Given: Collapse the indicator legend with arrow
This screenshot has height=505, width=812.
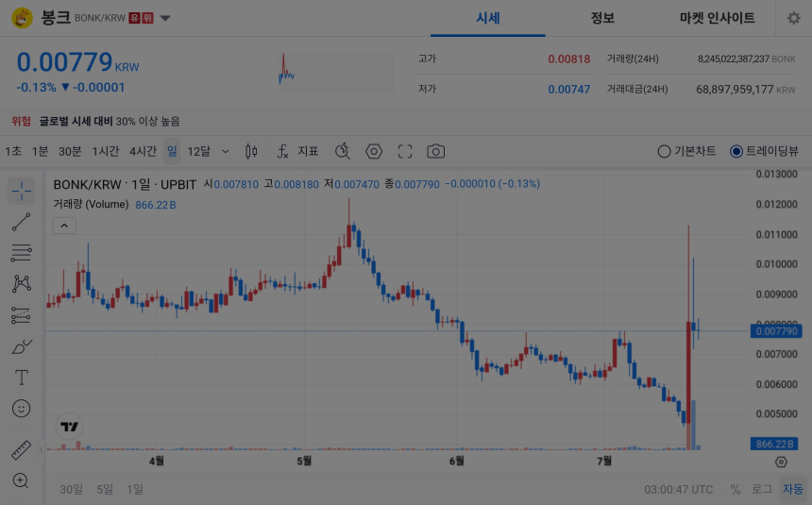Looking at the screenshot, I should (64, 226).
